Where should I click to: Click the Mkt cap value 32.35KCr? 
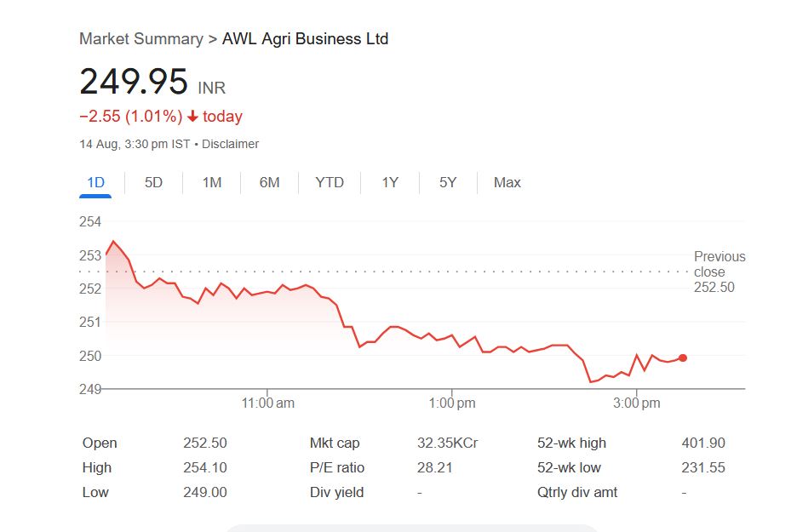[447, 443]
